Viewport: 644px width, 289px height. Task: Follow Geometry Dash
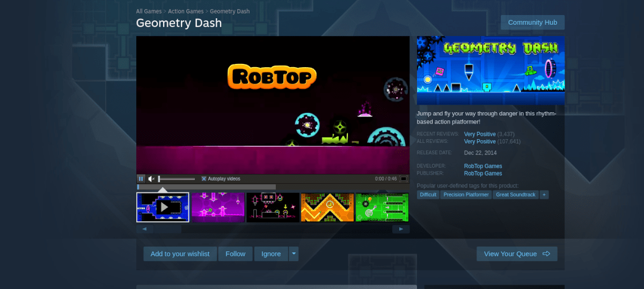point(235,254)
